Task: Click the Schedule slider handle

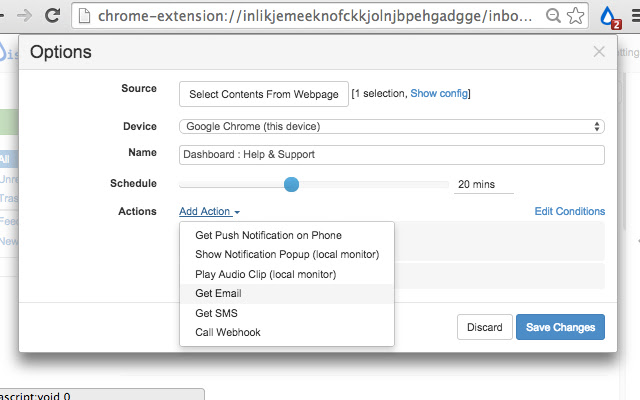Action: [x=291, y=184]
